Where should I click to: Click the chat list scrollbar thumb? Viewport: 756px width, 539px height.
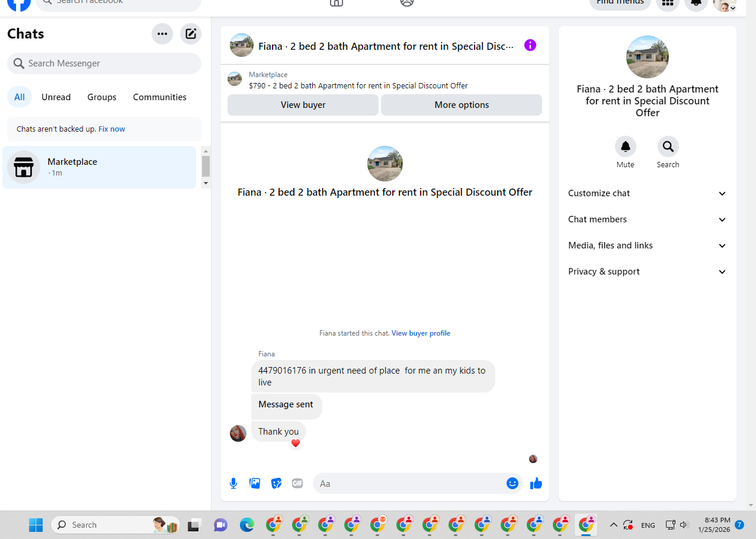click(x=206, y=167)
